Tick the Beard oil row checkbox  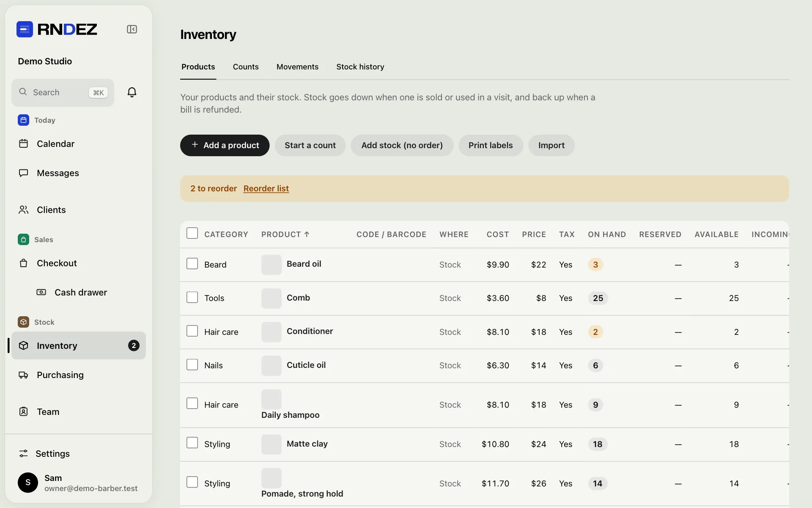coord(192,264)
